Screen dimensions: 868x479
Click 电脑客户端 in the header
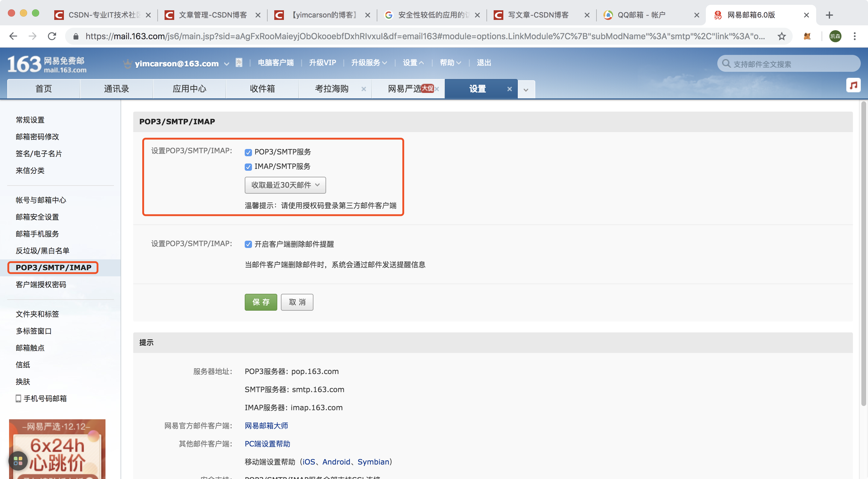click(276, 63)
